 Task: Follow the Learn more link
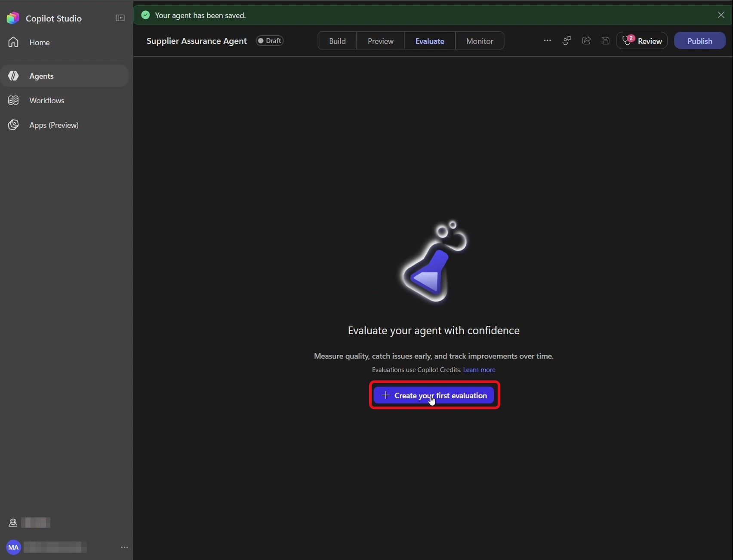pos(479,369)
